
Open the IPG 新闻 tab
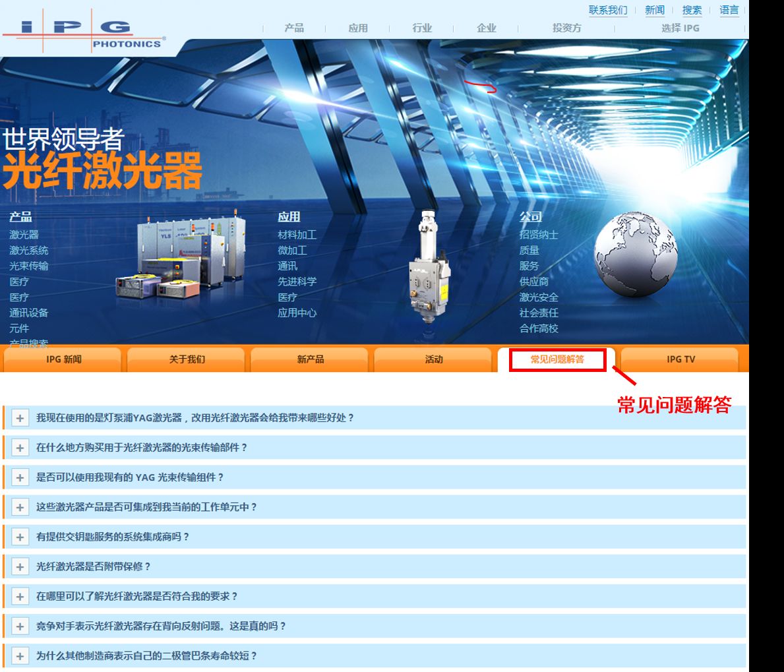[63, 359]
